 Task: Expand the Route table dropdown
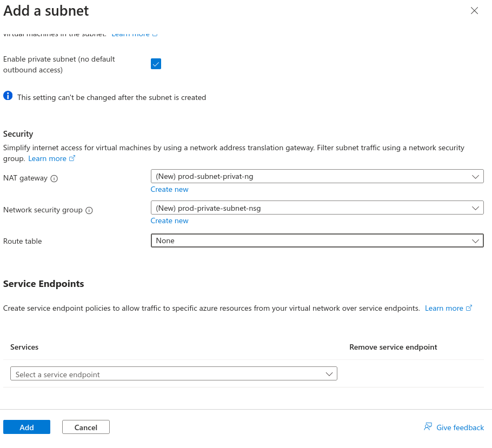click(x=317, y=240)
